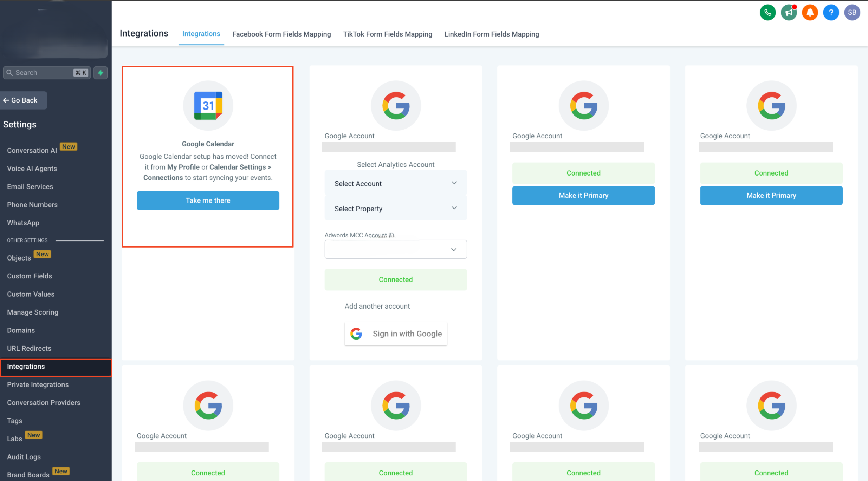Image resolution: width=868 pixels, height=481 pixels.
Task: Click the blue help question mark icon
Action: tap(831, 13)
